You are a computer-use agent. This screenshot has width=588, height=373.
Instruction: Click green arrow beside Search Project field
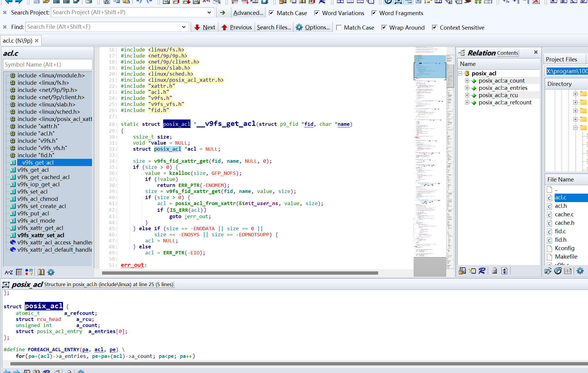(223, 13)
